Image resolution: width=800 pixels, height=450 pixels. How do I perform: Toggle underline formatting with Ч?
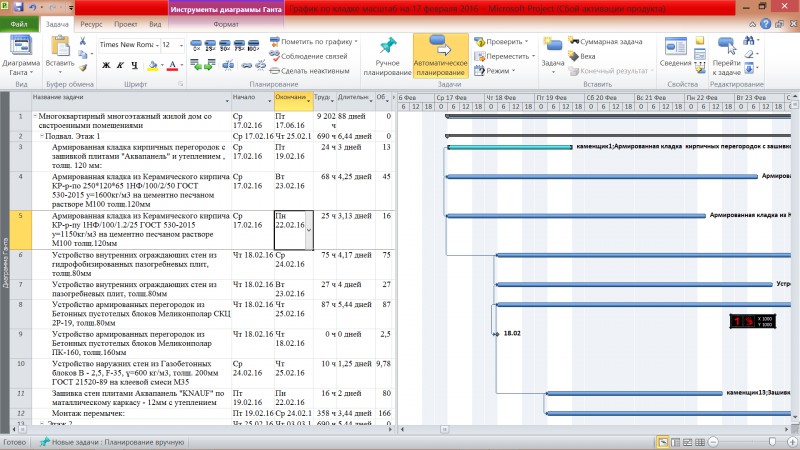pyautogui.click(x=134, y=65)
